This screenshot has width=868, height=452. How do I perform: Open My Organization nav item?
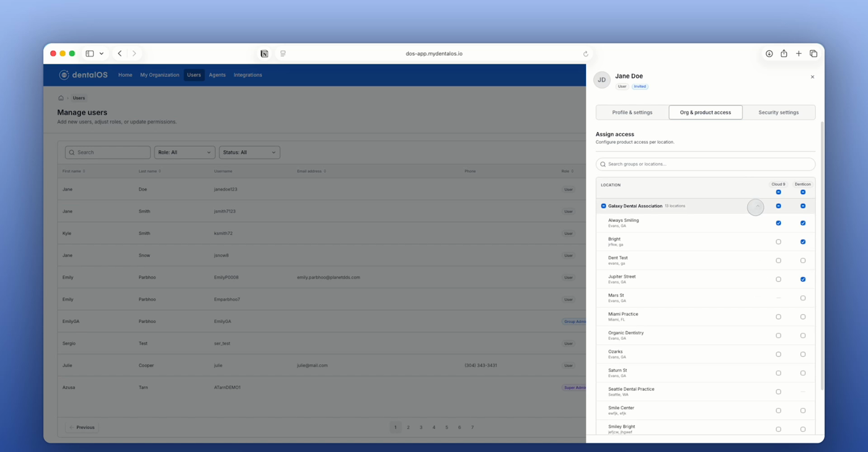pyautogui.click(x=159, y=75)
